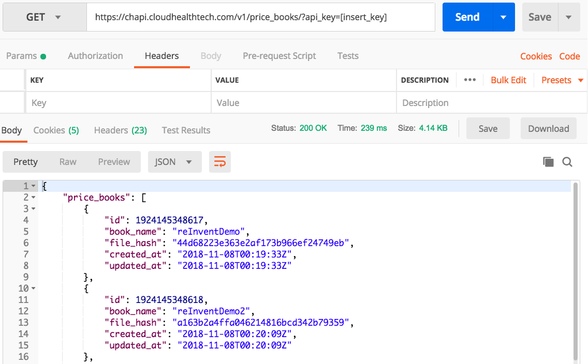Viewport: 588px width, 364px height.
Task: Copy the response body using the copy icon
Action: pos(548,161)
